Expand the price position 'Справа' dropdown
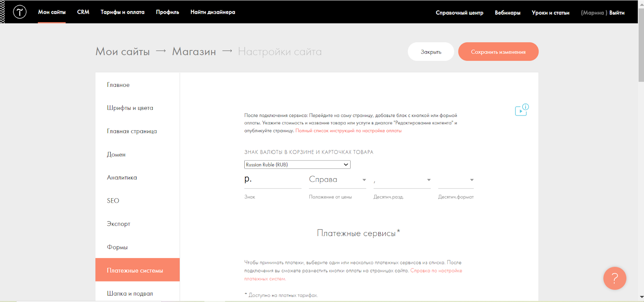 pyautogui.click(x=337, y=180)
